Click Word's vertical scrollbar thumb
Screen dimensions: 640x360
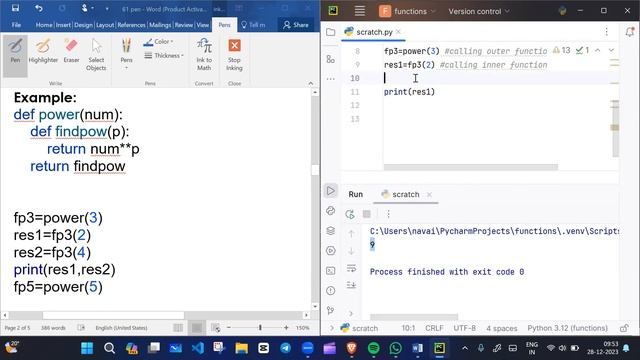pos(315,170)
